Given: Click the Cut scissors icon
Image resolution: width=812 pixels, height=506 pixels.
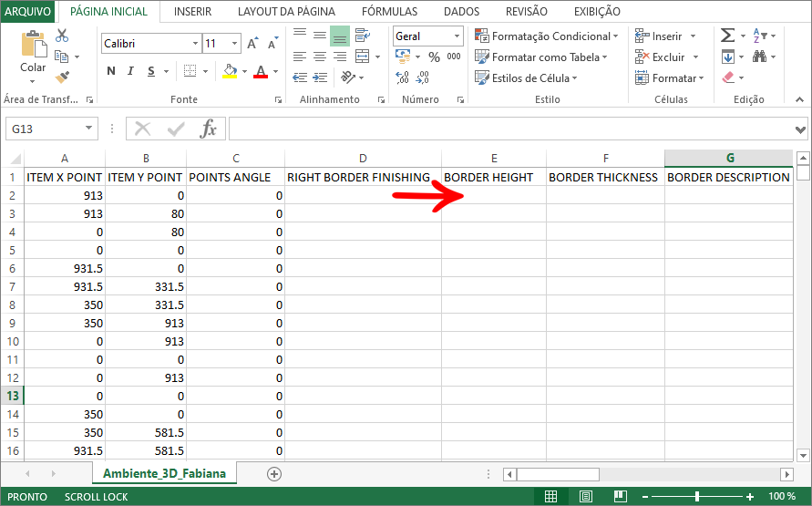Looking at the screenshot, I should pos(62,36).
